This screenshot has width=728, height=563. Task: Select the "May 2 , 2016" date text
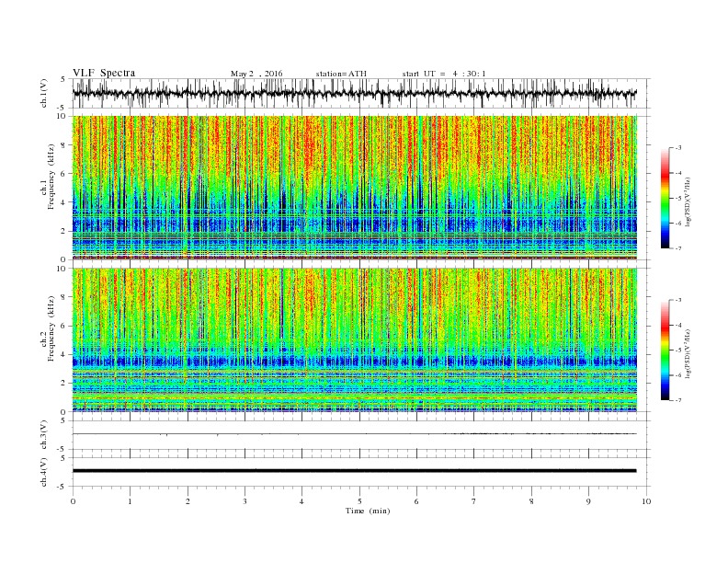click(x=256, y=74)
